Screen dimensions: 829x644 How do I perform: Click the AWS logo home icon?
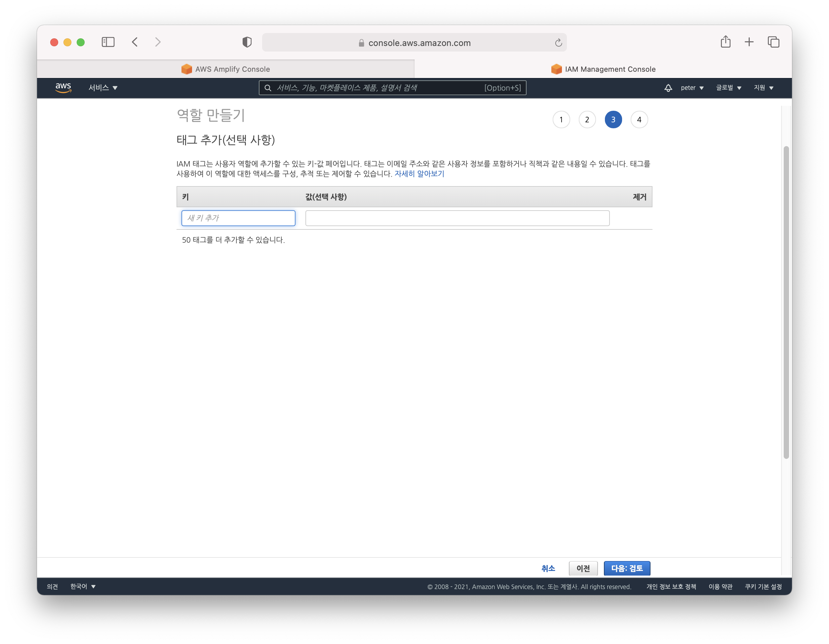(63, 87)
